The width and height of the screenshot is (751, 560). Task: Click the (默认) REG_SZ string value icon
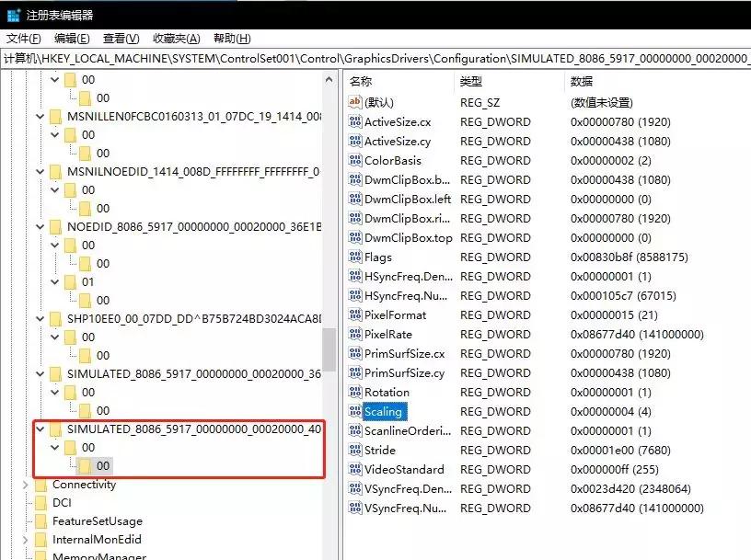(x=352, y=102)
